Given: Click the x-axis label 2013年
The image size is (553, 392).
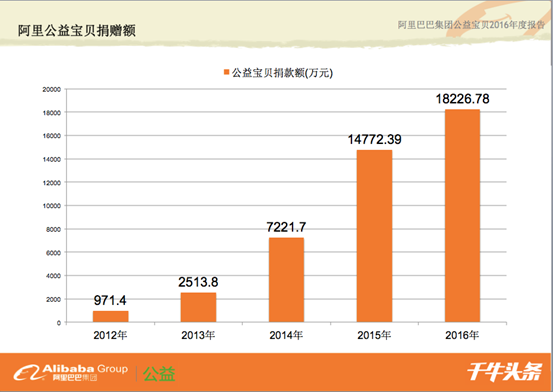Looking at the screenshot, I should click(x=198, y=335).
